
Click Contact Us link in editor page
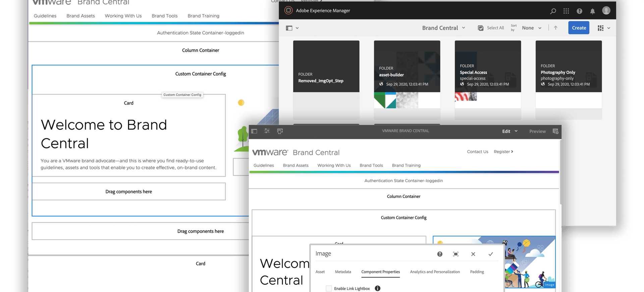[x=478, y=152]
